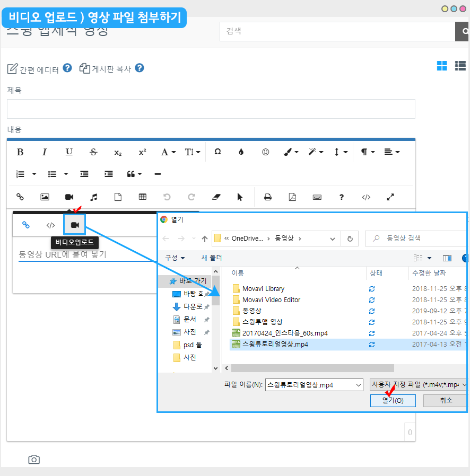
Task: Select the 스윙튜토리얼영상.mp4 file
Action: (x=275, y=345)
